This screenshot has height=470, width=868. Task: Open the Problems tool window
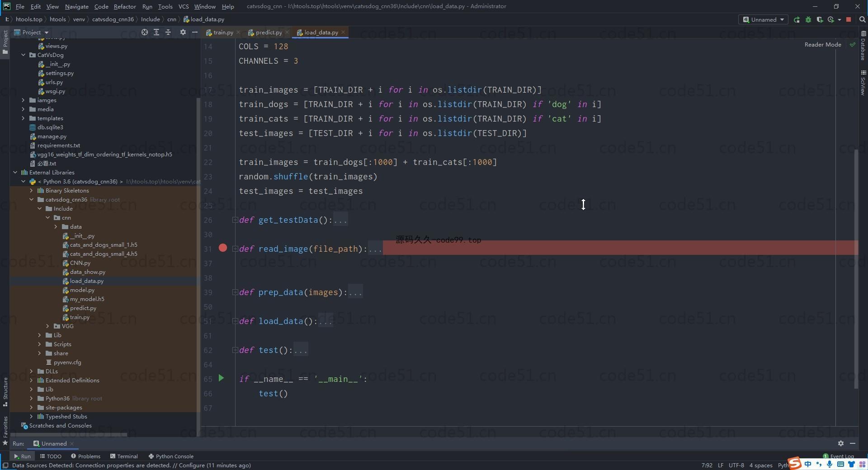[85, 456]
